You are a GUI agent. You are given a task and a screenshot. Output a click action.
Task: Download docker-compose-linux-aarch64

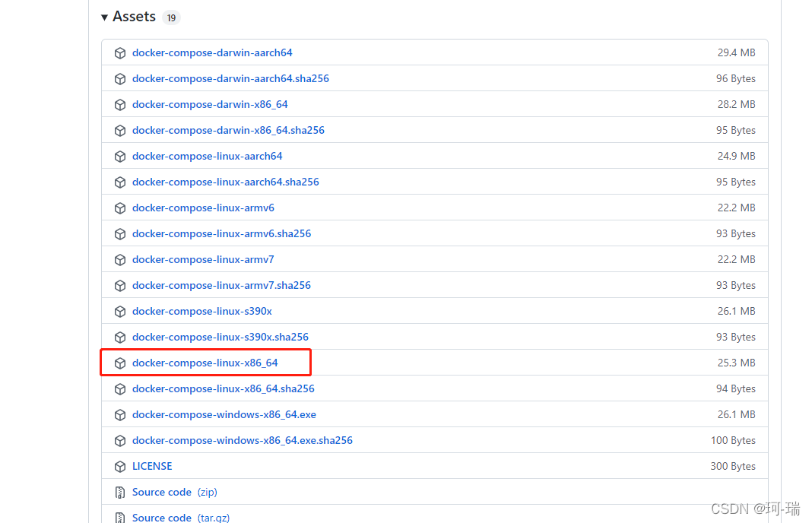207,156
